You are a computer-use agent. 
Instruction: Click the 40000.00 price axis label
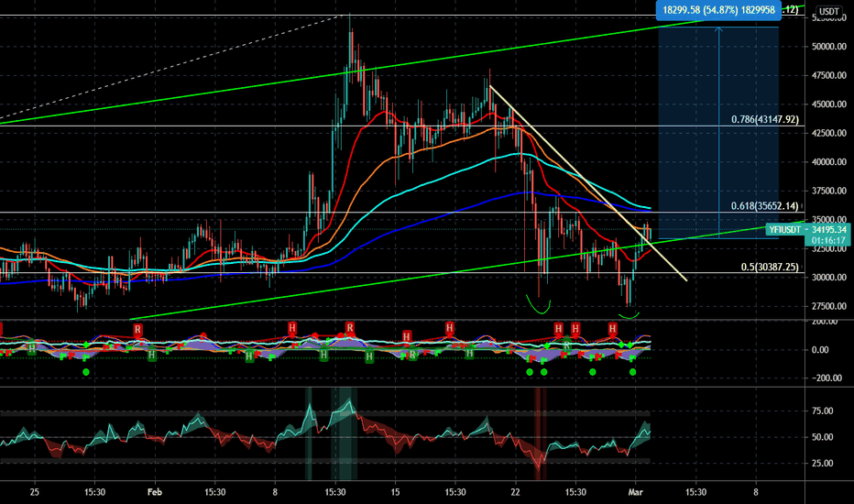(829, 162)
